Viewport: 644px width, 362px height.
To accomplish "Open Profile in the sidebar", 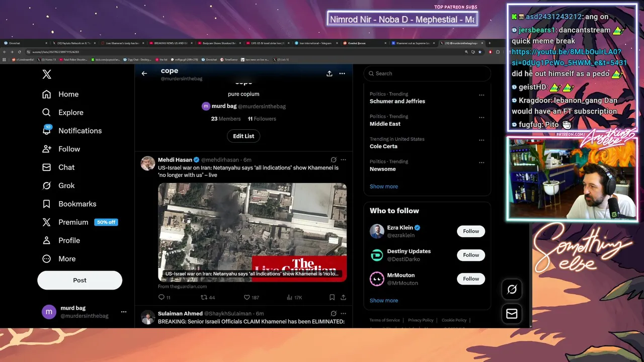I will [x=61, y=240].
